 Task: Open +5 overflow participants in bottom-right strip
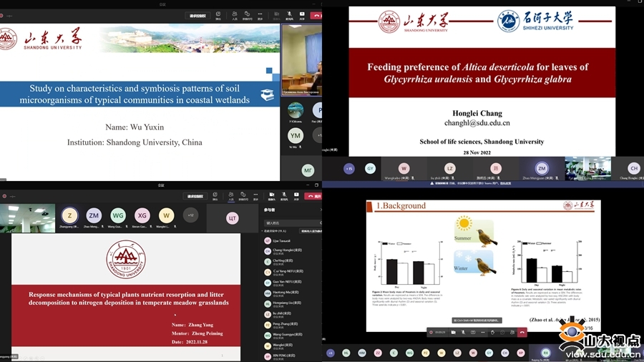tap(331, 353)
